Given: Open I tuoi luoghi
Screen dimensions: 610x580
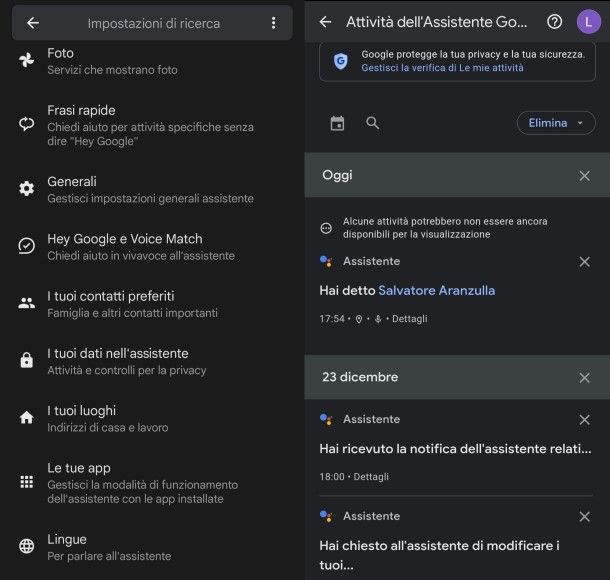Looking at the screenshot, I should [152, 418].
